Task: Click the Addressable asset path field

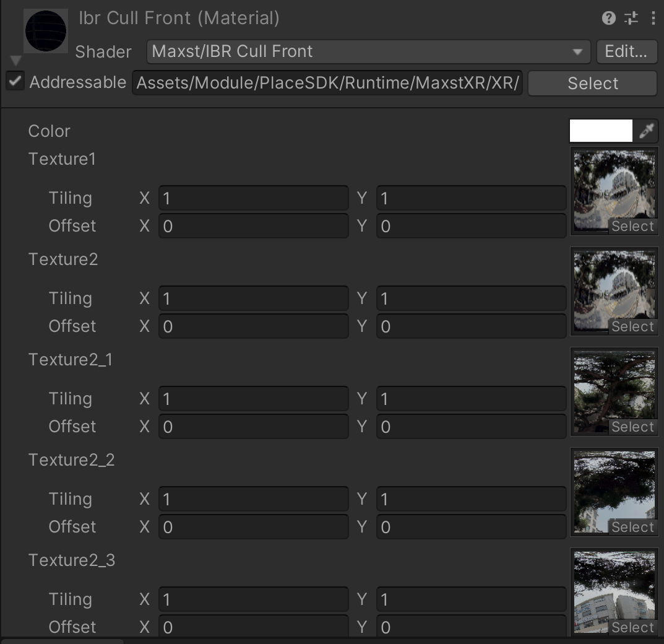Action: (327, 84)
